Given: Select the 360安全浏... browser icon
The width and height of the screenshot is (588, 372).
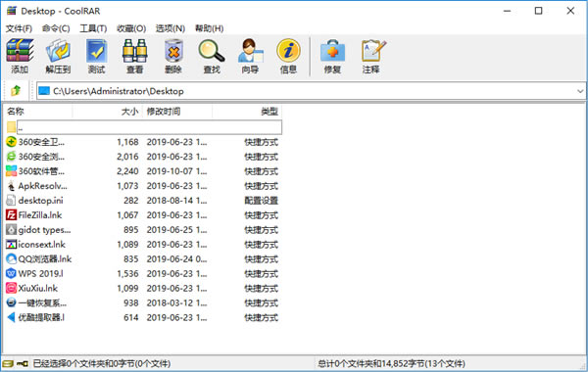Looking at the screenshot, I should tap(11, 157).
